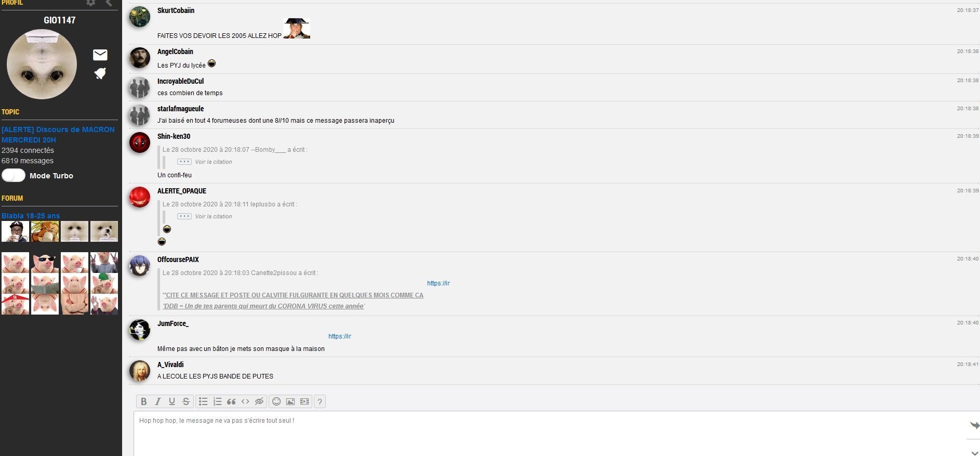Insert a video into message
980x456 pixels.
(304, 401)
